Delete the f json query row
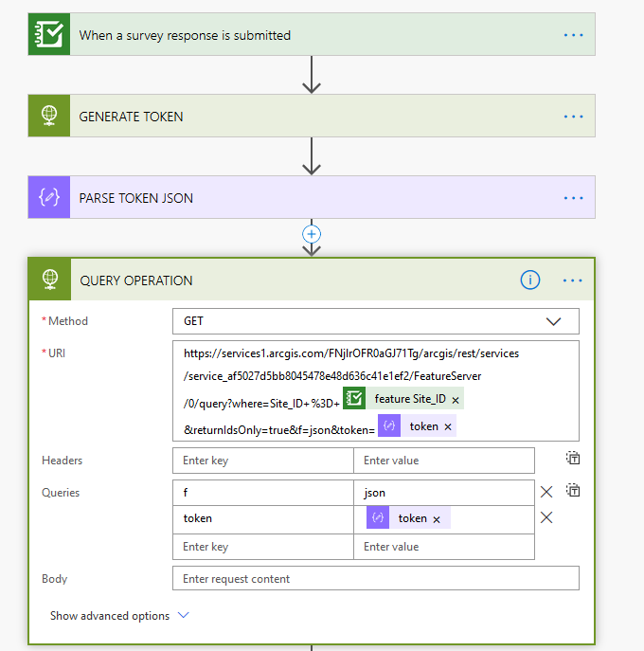The image size is (644, 651). tap(546, 492)
